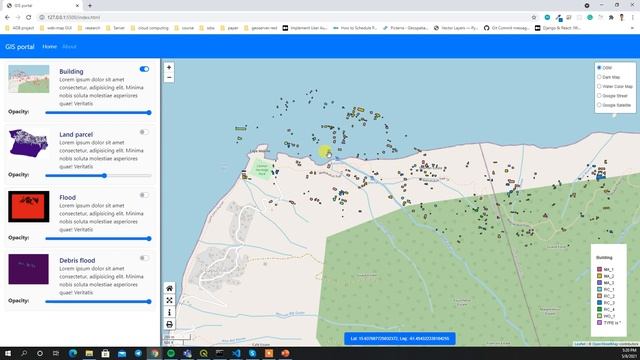Image resolution: width=640 pixels, height=360 pixels.
Task: Open Mail app from taskbar
Action: [x=122, y=353]
